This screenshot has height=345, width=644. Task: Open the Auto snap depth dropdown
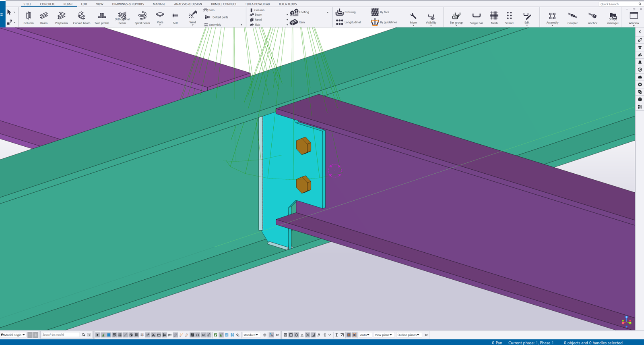tap(365, 335)
